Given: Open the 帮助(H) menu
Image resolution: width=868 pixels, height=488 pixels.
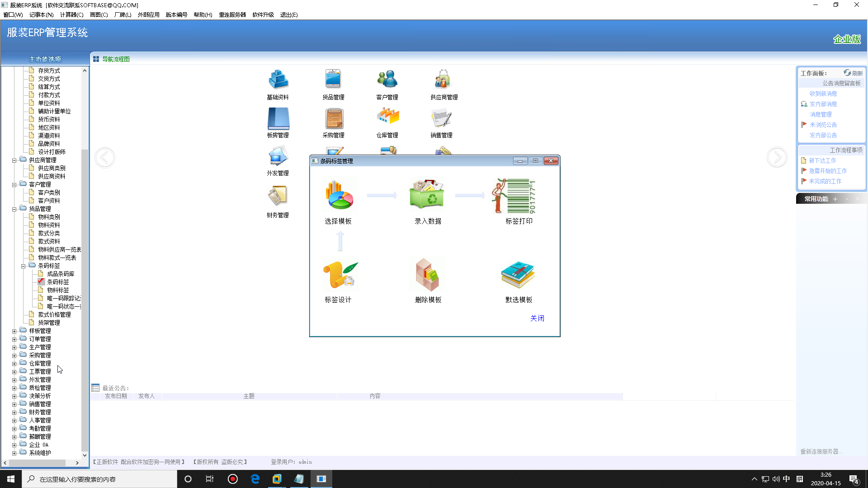Looking at the screenshot, I should (203, 15).
